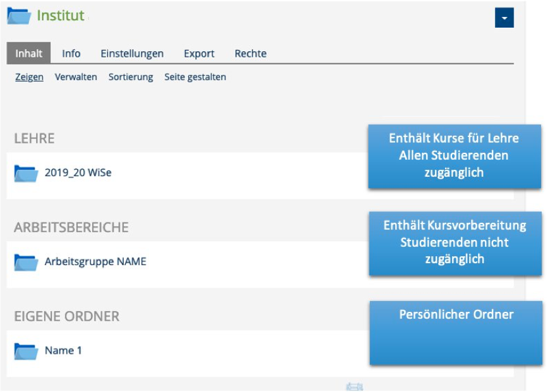The width and height of the screenshot is (548, 392).
Task: Click the Institut folder icon in header
Action: [19, 16]
